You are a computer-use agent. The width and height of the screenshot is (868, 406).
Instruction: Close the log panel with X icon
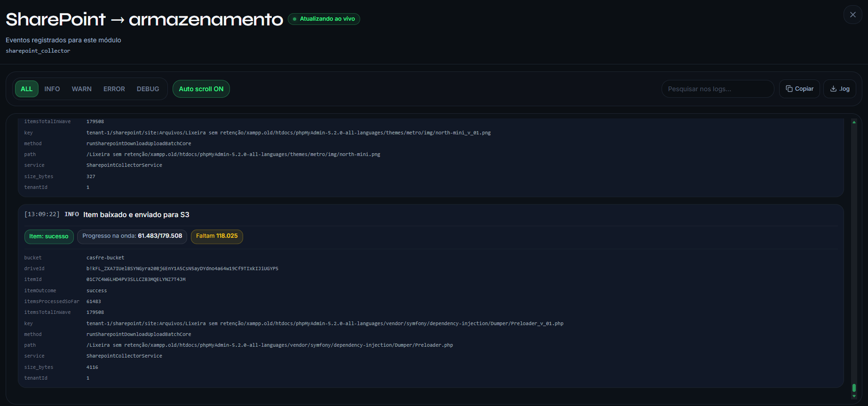853,15
